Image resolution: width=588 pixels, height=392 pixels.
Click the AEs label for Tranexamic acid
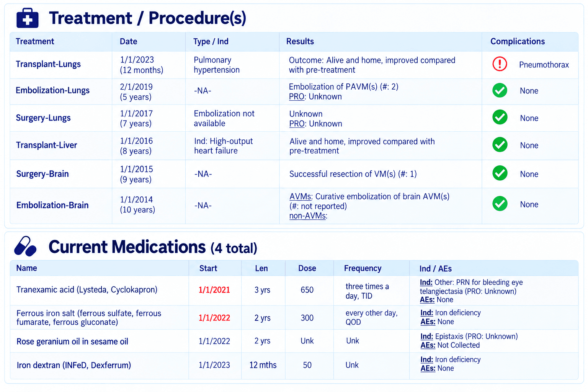tap(427, 300)
